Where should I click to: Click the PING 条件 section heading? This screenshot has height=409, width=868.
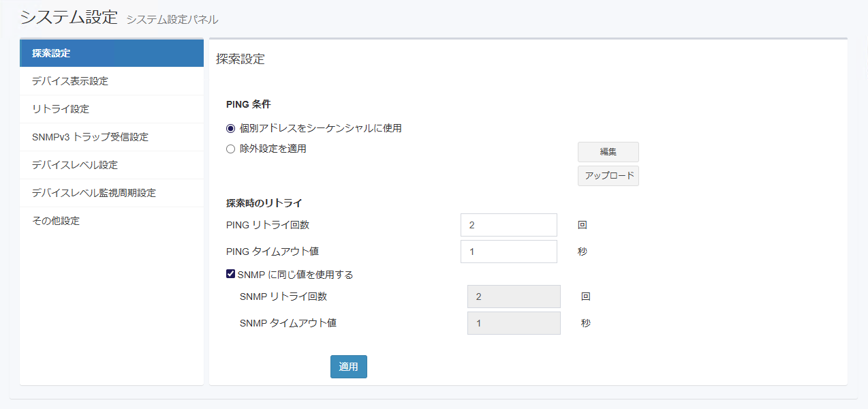(x=248, y=104)
